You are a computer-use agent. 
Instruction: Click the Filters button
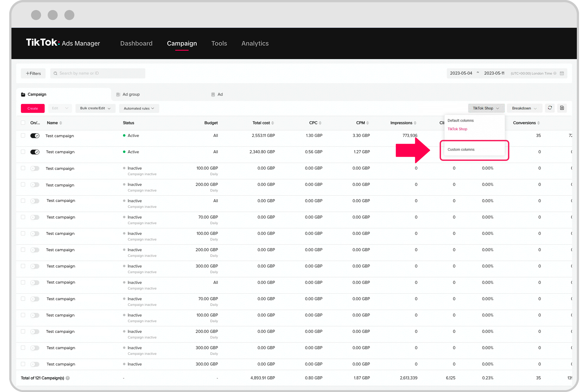tap(33, 73)
